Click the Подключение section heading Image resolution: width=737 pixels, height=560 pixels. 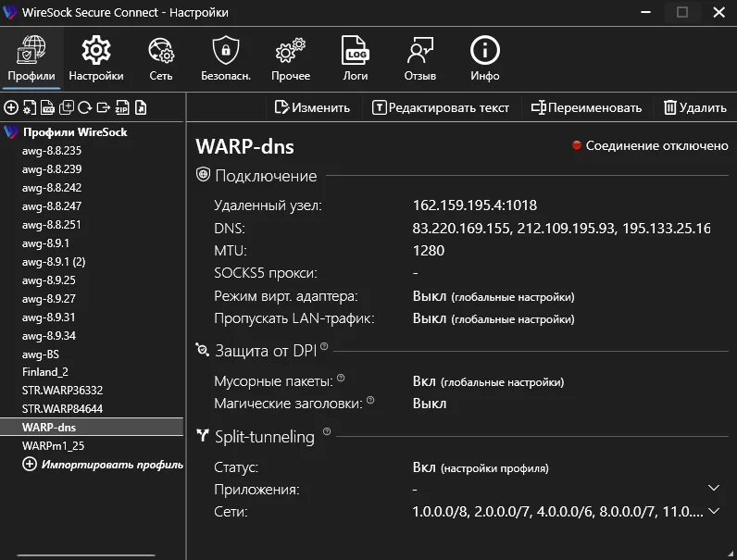point(266,176)
